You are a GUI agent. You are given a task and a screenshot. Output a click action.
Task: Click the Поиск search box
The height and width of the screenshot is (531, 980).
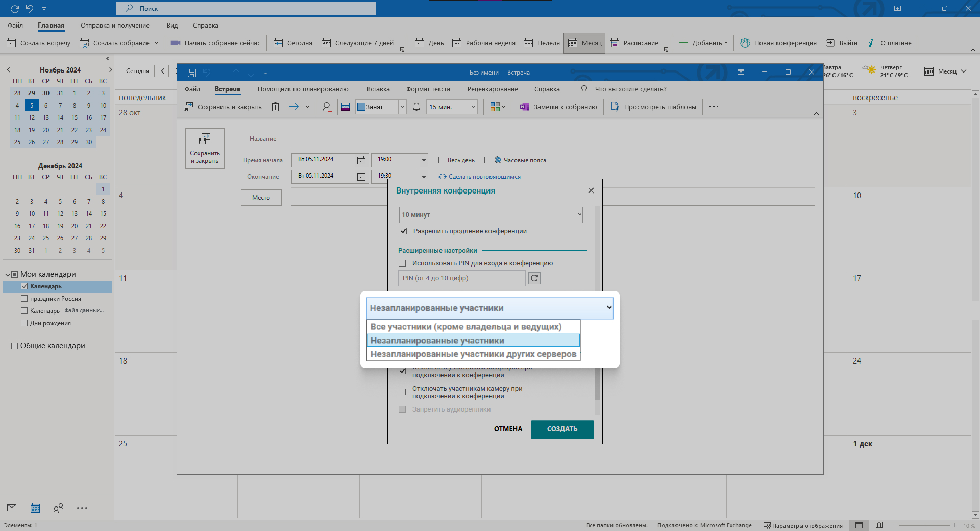click(246, 8)
